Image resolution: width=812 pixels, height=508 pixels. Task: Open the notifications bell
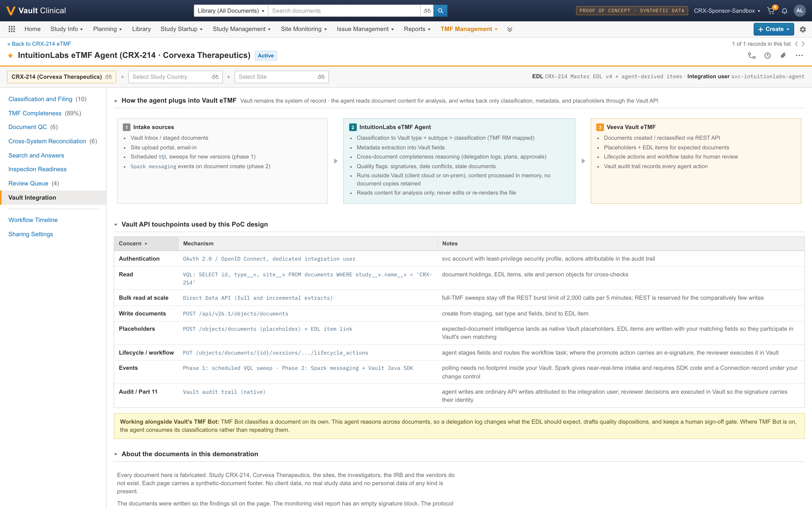[785, 11]
